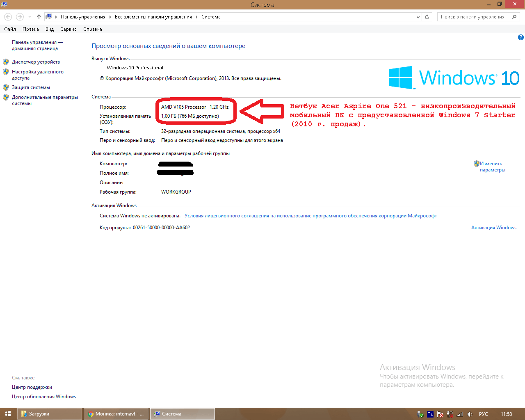Open the blue Help question mark icon
The image size is (525, 420).
pyautogui.click(x=521, y=37)
